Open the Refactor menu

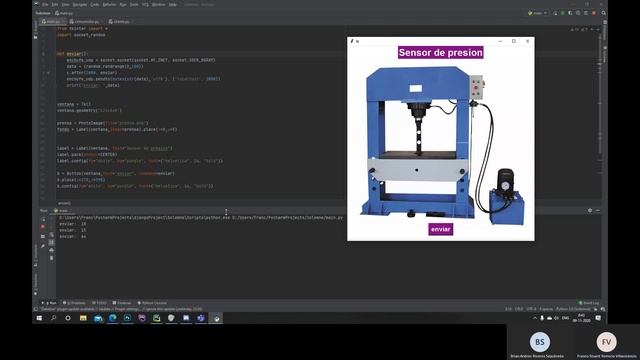109,4
